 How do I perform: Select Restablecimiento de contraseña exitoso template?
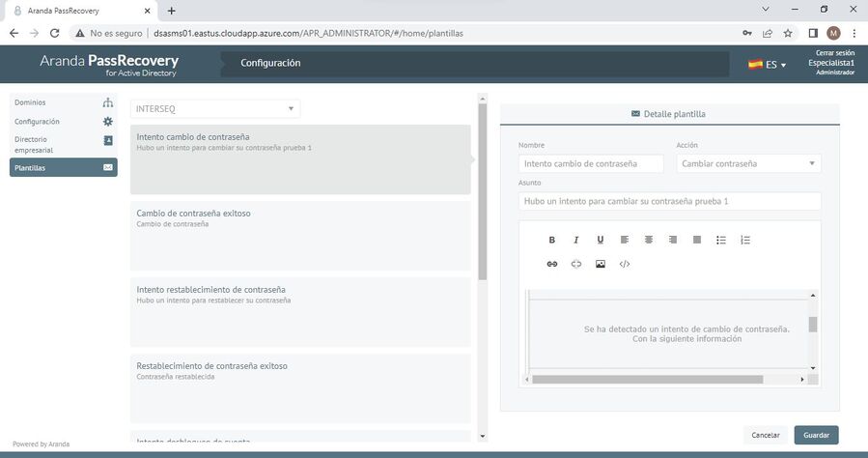300,388
